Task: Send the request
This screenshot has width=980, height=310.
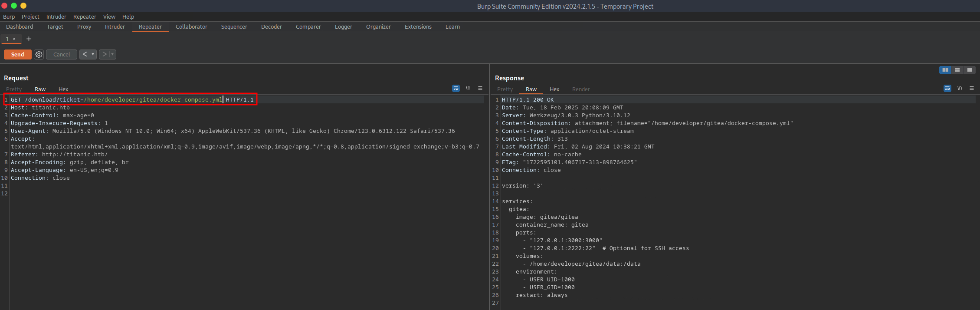Action: (x=17, y=54)
